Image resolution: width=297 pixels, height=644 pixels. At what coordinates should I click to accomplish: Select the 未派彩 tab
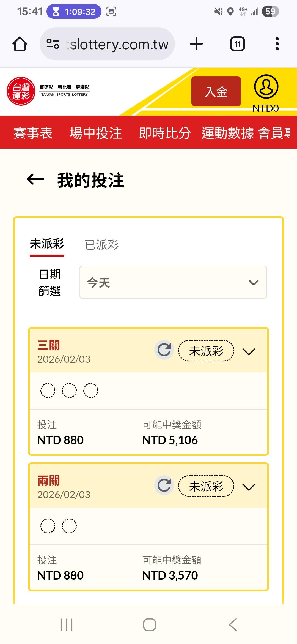point(47,244)
